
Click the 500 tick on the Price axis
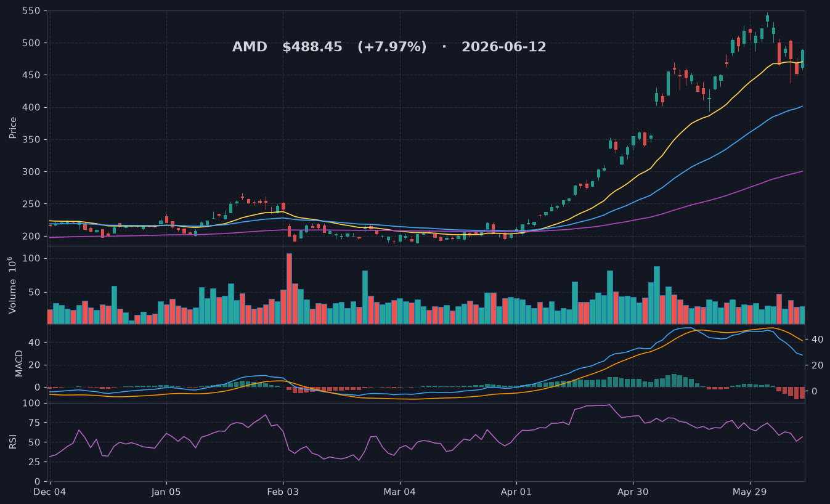[31, 43]
